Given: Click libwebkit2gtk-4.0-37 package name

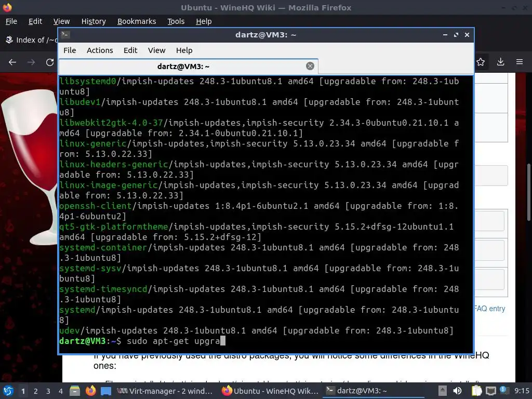Looking at the screenshot, I should point(111,123).
